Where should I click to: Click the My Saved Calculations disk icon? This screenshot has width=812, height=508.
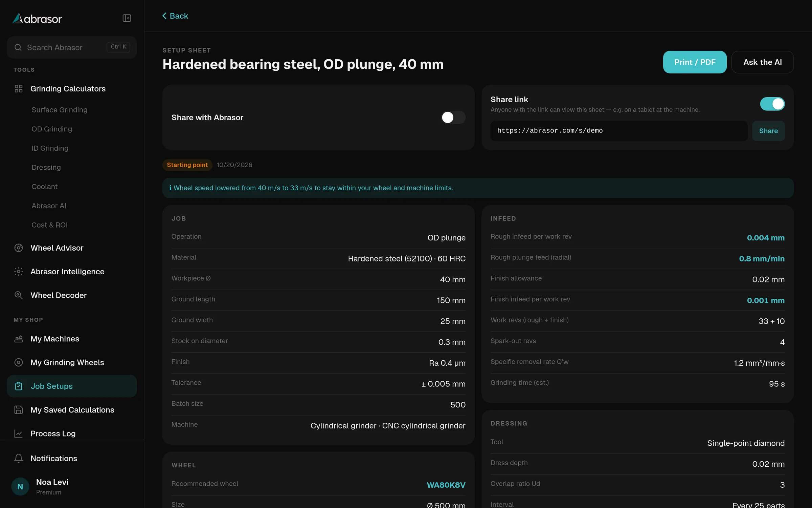coord(19,410)
